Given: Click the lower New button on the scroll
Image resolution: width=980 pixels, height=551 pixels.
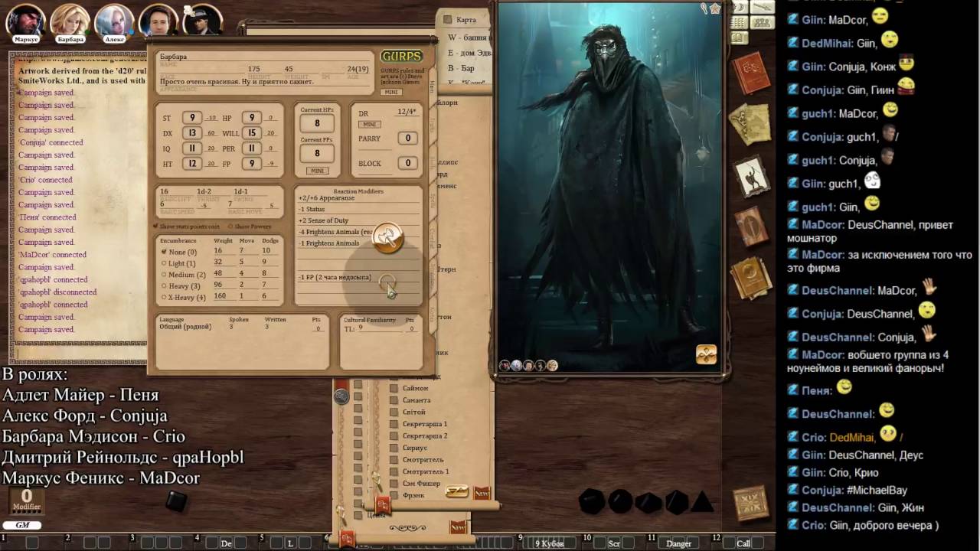Looking at the screenshot, I should tap(458, 527).
